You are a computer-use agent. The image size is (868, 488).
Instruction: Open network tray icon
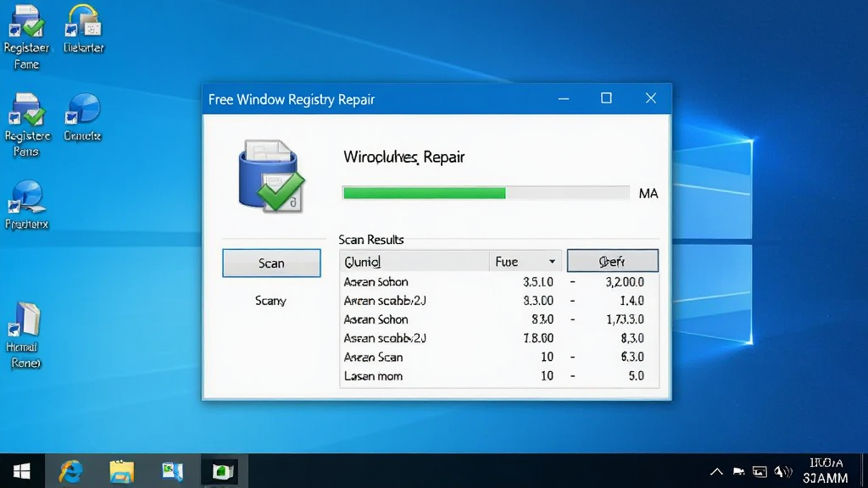click(759, 471)
